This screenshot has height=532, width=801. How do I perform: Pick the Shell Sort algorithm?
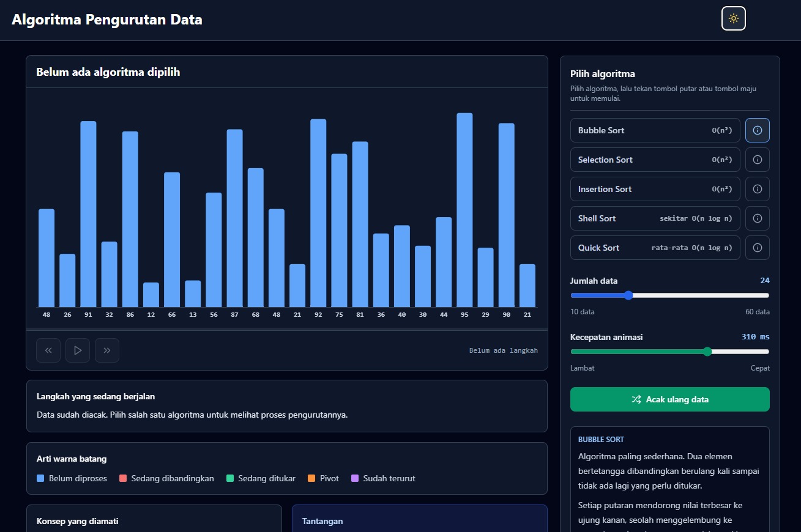click(655, 218)
